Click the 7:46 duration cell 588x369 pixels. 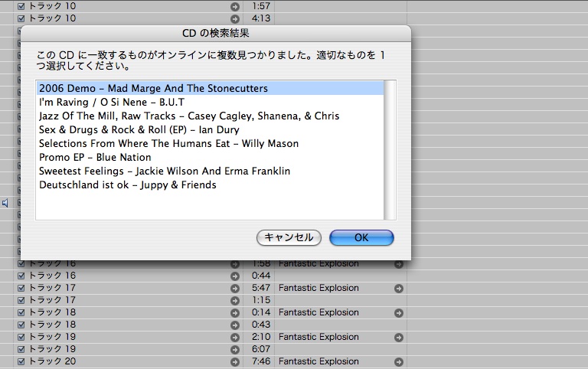pyautogui.click(x=261, y=361)
